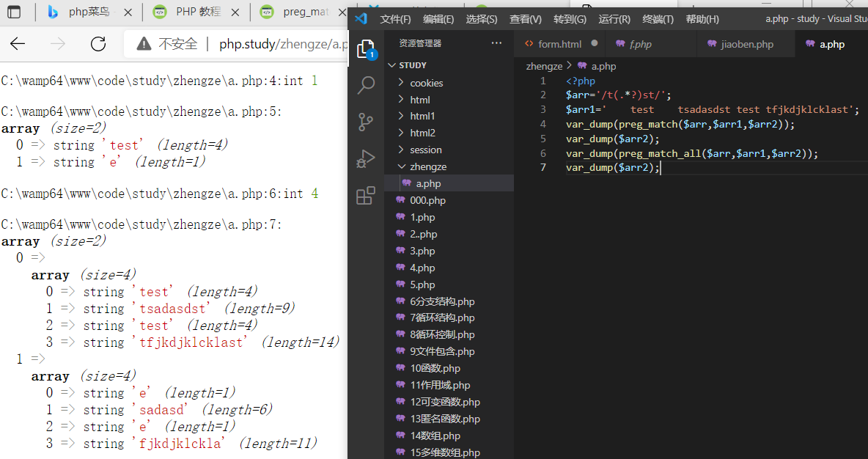This screenshot has height=459, width=868.
Task: Open the Run and Debug view
Action: (x=366, y=159)
